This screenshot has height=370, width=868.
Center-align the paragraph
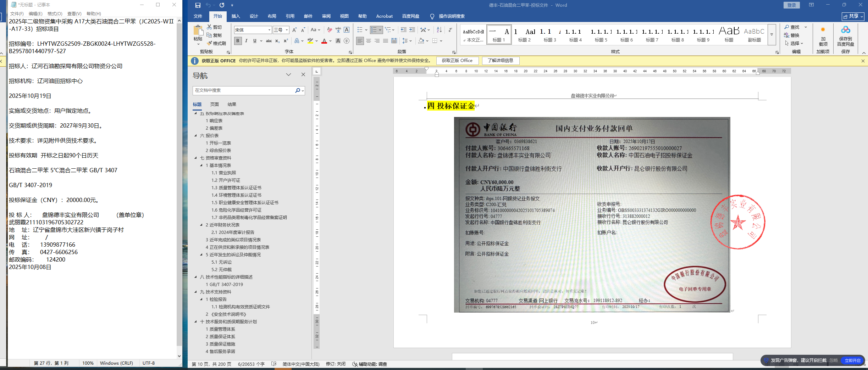(x=369, y=41)
